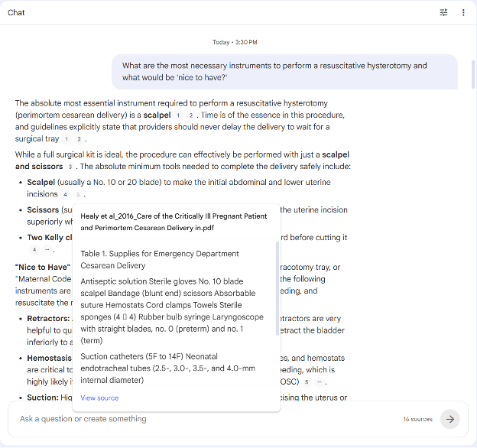Click 'Suction catheters (5F to 14F)' popup text
This screenshot has height=448, width=477.
(131, 356)
